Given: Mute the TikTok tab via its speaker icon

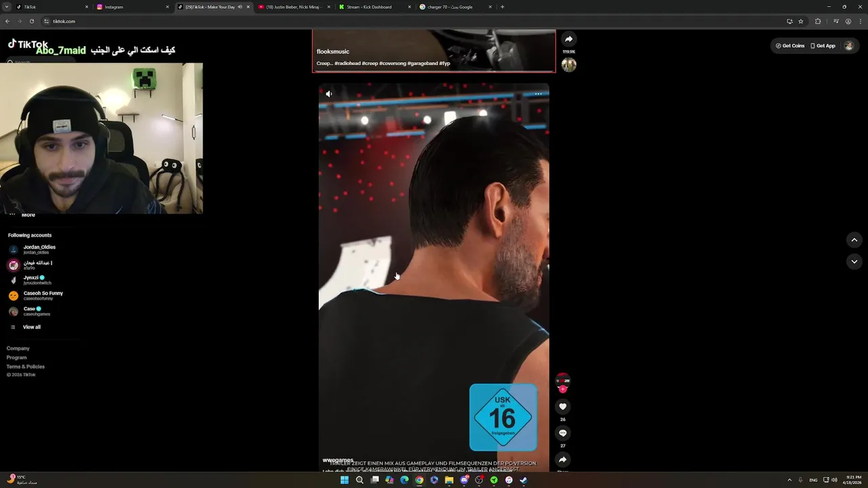Looking at the screenshot, I should pos(239,7).
